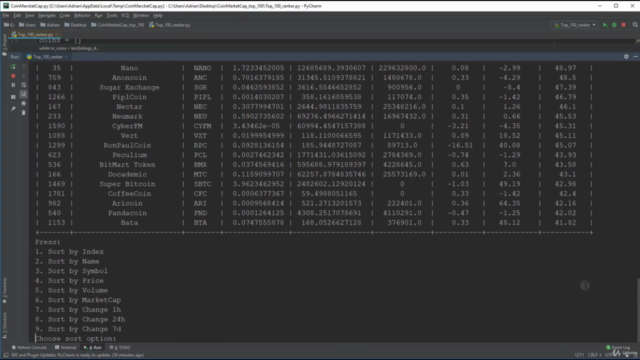Open Run panel settings gear
Viewport: 640px width, 360px height.
pyautogui.click(x=626, y=57)
